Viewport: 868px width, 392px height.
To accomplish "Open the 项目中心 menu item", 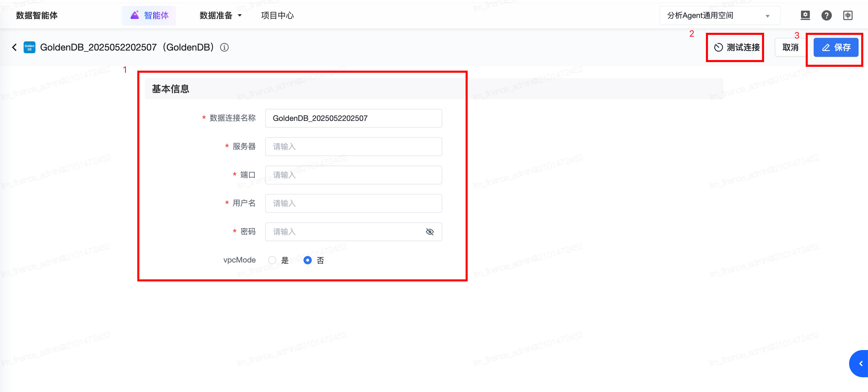I will pyautogui.click(x=277, y=15).
